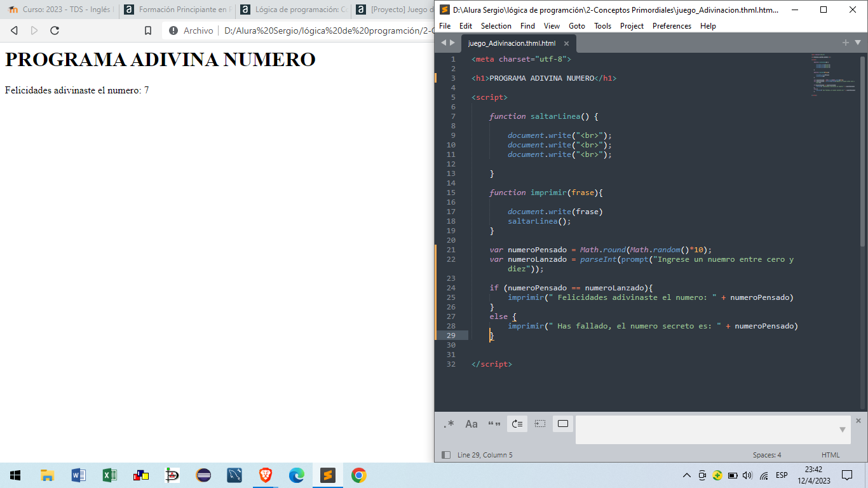
Task: Toggle the side bar icon in status bar
Action: (x=446, y=455)
